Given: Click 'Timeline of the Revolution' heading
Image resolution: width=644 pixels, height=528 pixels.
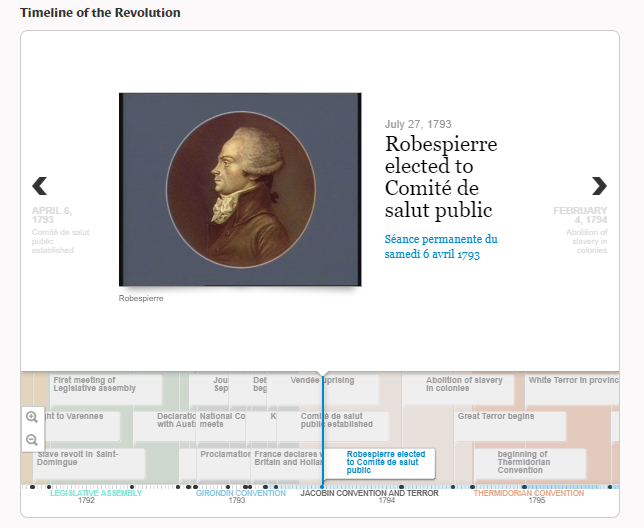Looking at the screenshot, I should (x=100, y=13).
